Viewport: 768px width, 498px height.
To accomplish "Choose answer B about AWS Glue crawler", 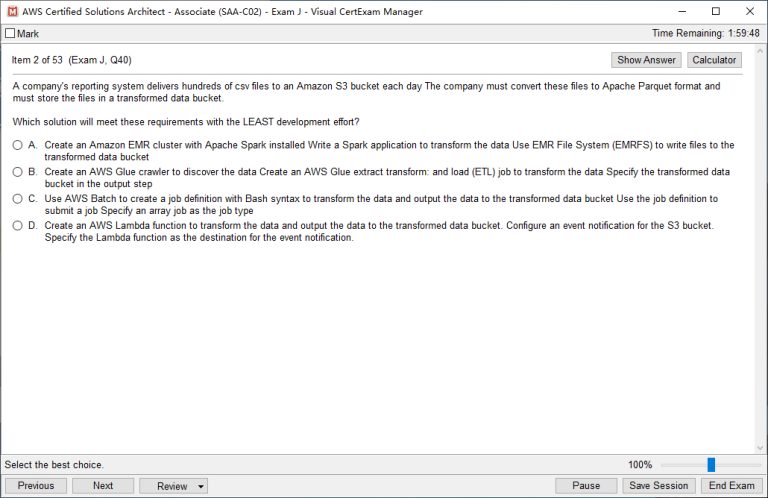I will [x=17, y=172].
